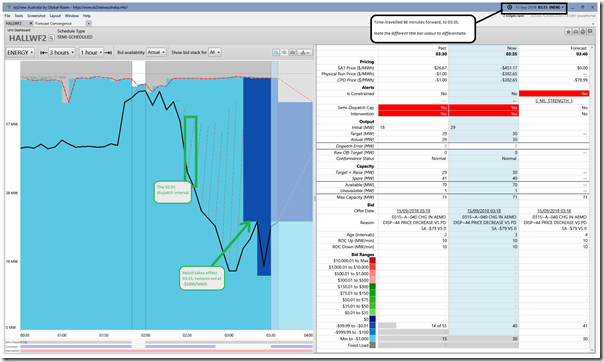This screenshot has height=362, width=604.
Task: Click the app logo in title bar
Action: pyautogui.click(x=8, y=7)
